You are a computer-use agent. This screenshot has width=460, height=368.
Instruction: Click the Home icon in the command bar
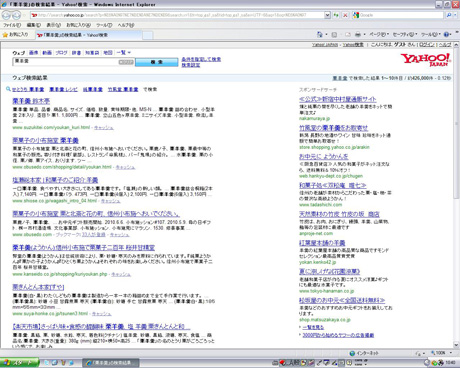coord(320,34)
